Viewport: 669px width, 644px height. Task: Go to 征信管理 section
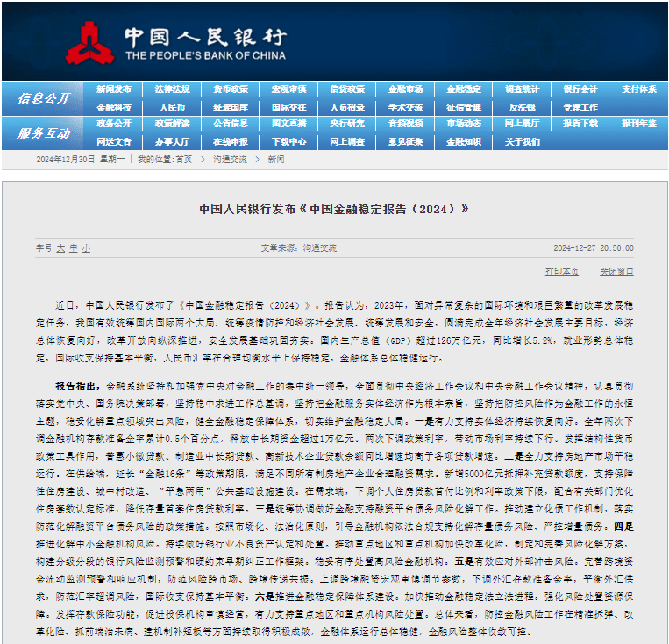pos(464,108)
